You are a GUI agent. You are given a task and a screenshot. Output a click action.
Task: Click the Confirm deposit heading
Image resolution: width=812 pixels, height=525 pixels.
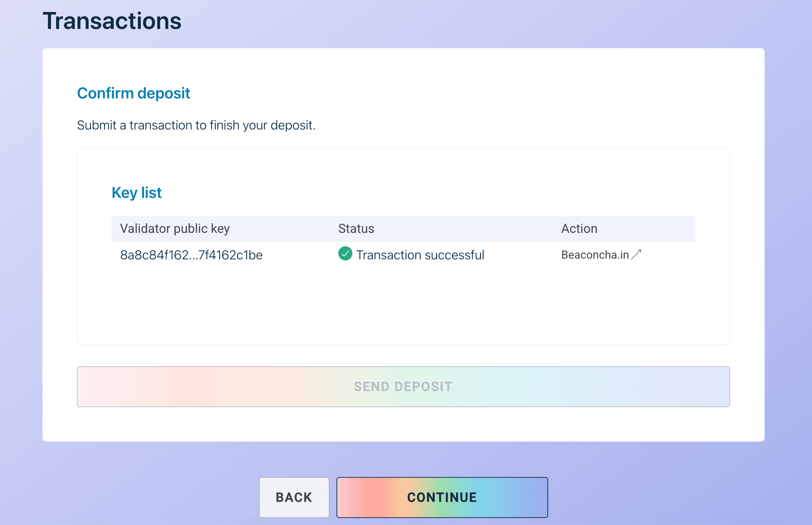pos(133,93)
